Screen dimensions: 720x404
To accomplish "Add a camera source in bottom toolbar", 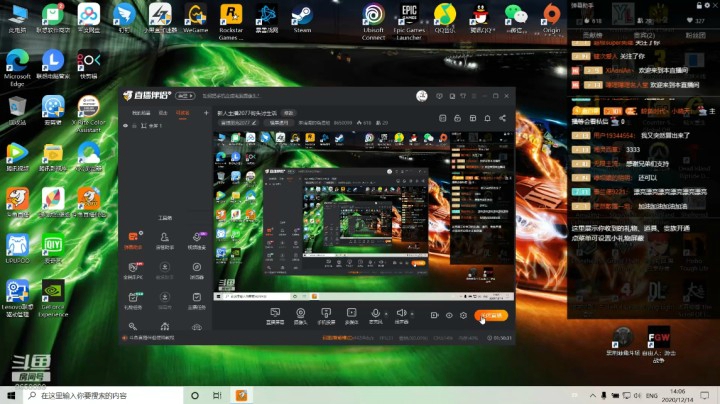I will tap(300, 316).
